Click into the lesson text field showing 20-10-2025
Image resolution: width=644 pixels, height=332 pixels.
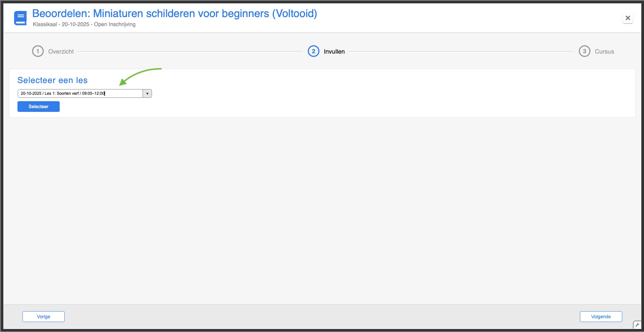(x=80, y=93)
